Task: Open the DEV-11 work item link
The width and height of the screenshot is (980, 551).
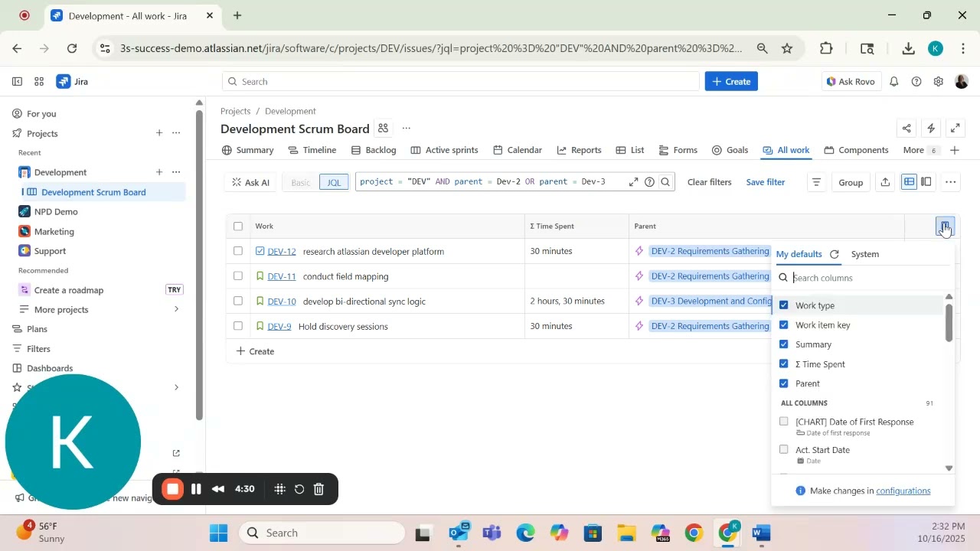Action: click(x=282, y=276)
